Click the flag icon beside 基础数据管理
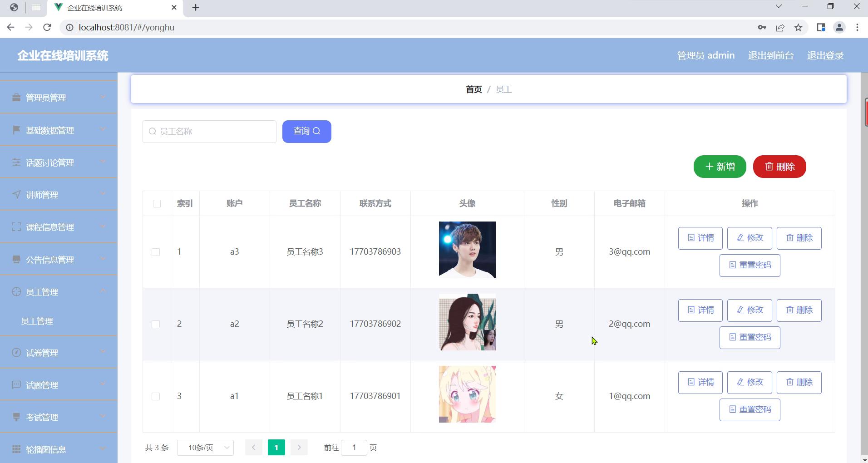Screen dimensions: 868x463 (x=16, y=130)
